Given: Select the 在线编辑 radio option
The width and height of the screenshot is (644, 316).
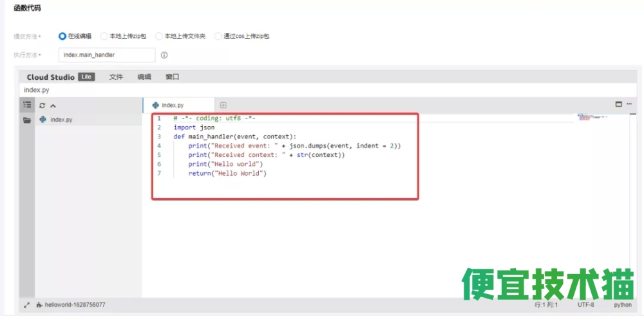Looking at the screenshot, I should 62,36.
